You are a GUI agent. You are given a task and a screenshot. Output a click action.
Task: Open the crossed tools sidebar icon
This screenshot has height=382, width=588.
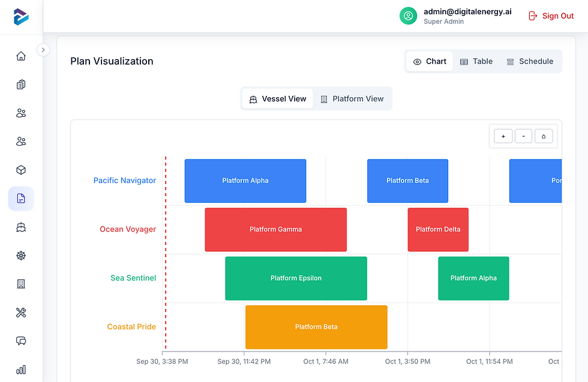(21, 312)
